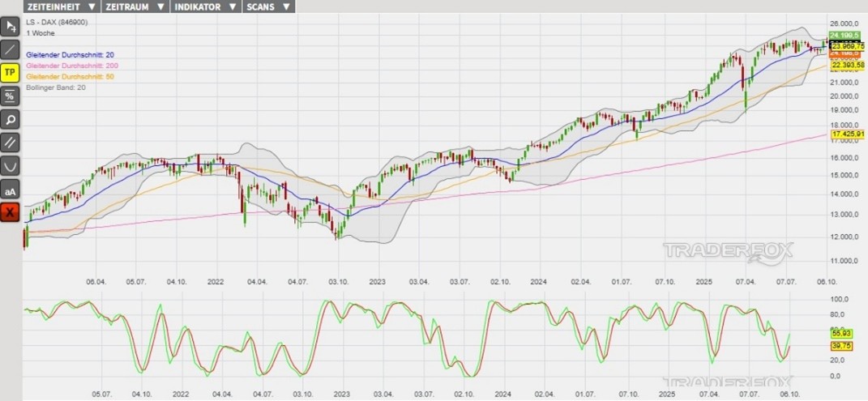Click the red X delete drawings button

click(x=10, y=213)
